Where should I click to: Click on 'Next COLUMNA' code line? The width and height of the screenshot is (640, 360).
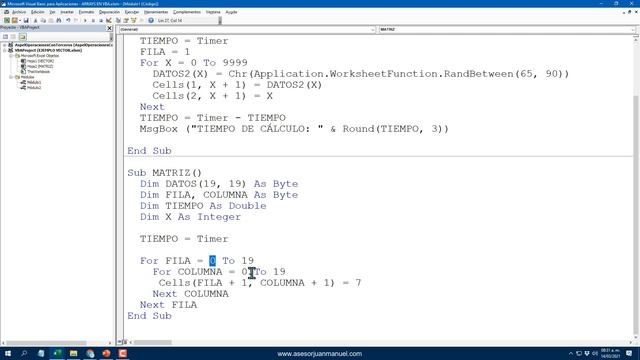click(190, 294)
